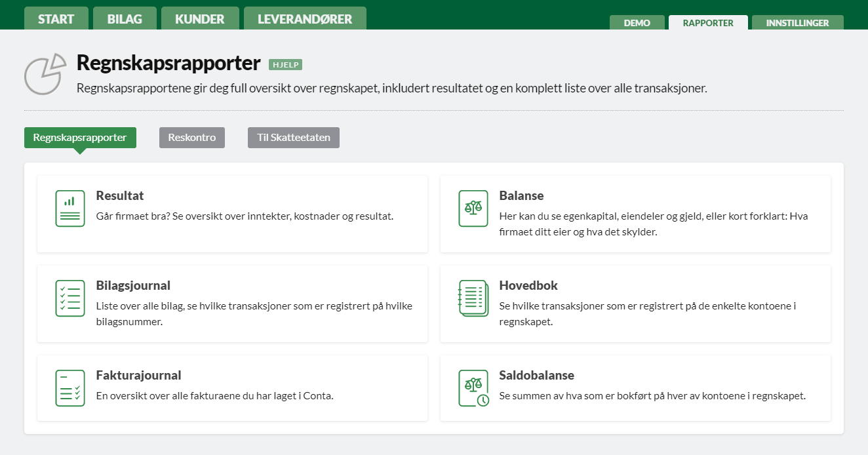This screenshot has height=455, width=868.
Task: Click the Regnskapsrapporter main page heading
Action: pos(168,63)
